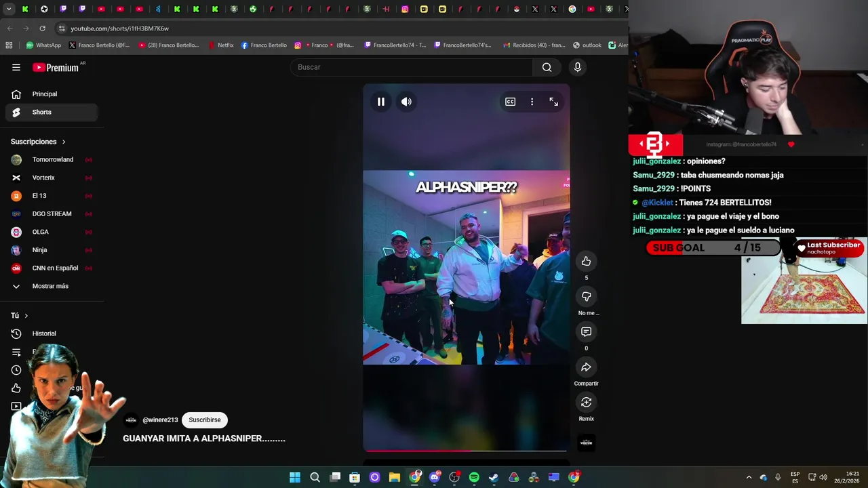
Task: Open the sound thumbnail below Remix
Action: (x=586, y=443)
